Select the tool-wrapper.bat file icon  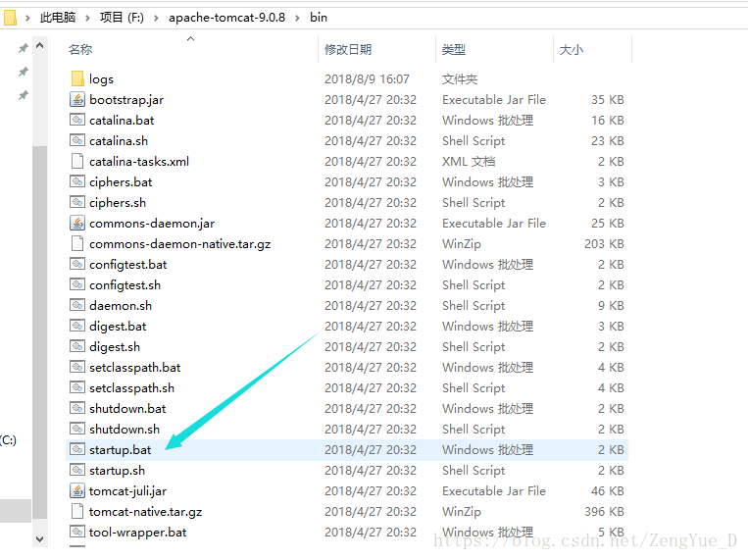point(77,532)
